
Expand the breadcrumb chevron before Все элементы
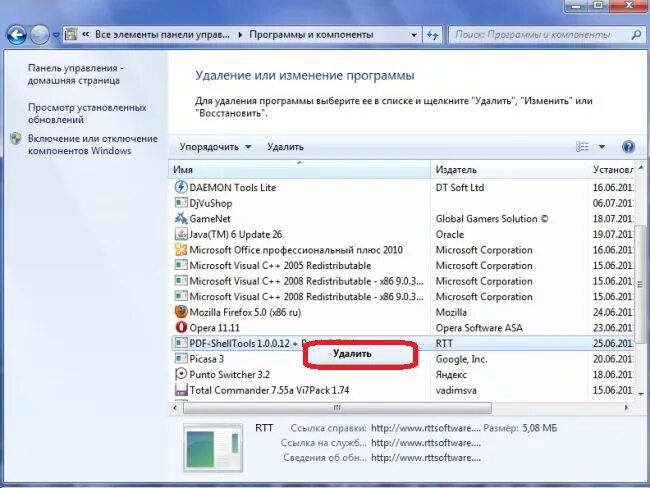pos(85,34)
